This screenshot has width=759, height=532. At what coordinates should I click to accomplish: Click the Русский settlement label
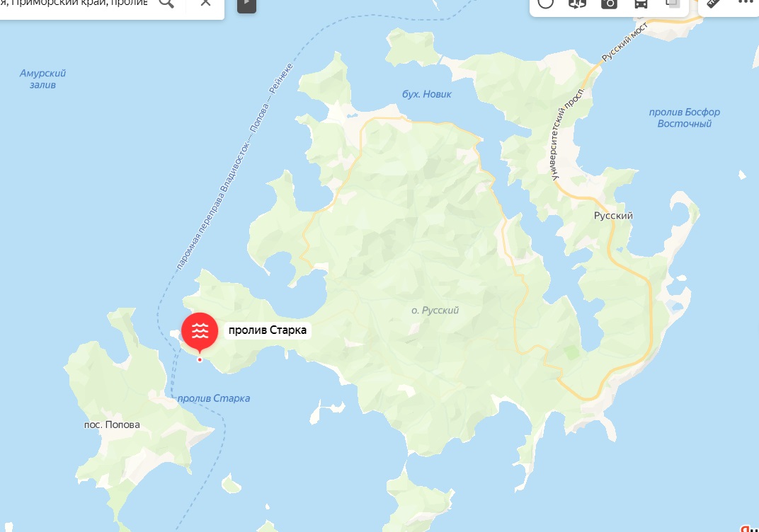613,216
